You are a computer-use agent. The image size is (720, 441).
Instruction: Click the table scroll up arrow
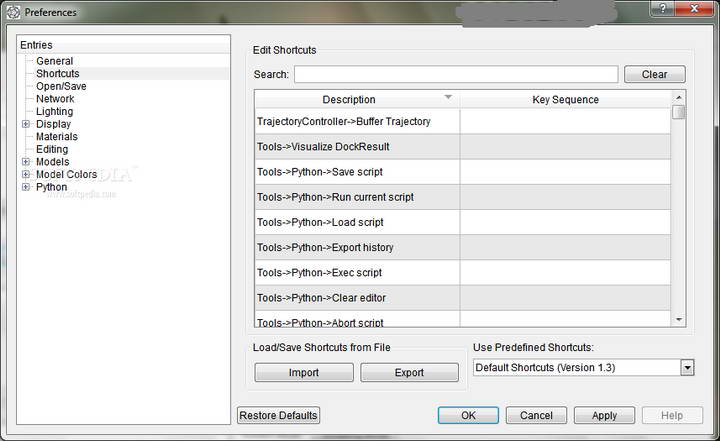point(679,97)
